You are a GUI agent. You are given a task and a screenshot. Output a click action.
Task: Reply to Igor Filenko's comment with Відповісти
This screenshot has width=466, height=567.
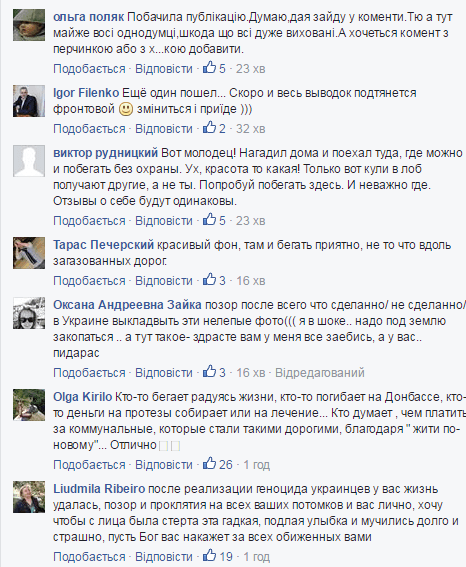pyautogui.click(x=164, y=129)
